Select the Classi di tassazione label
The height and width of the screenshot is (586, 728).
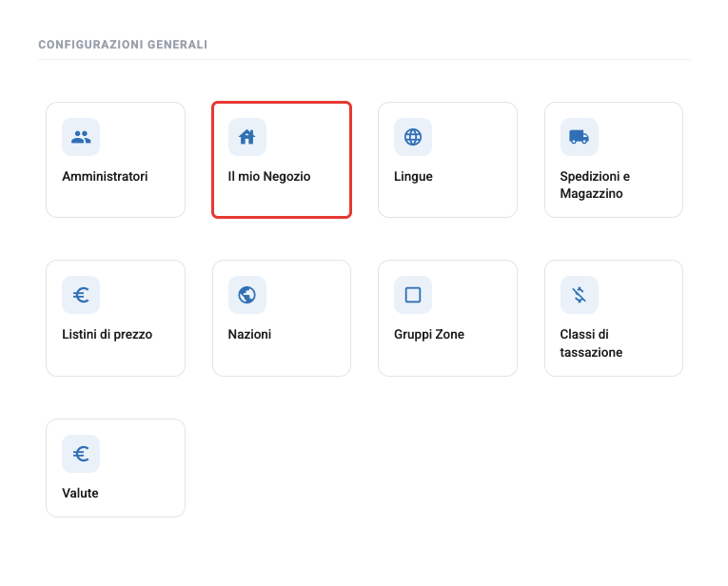point(591,342)
